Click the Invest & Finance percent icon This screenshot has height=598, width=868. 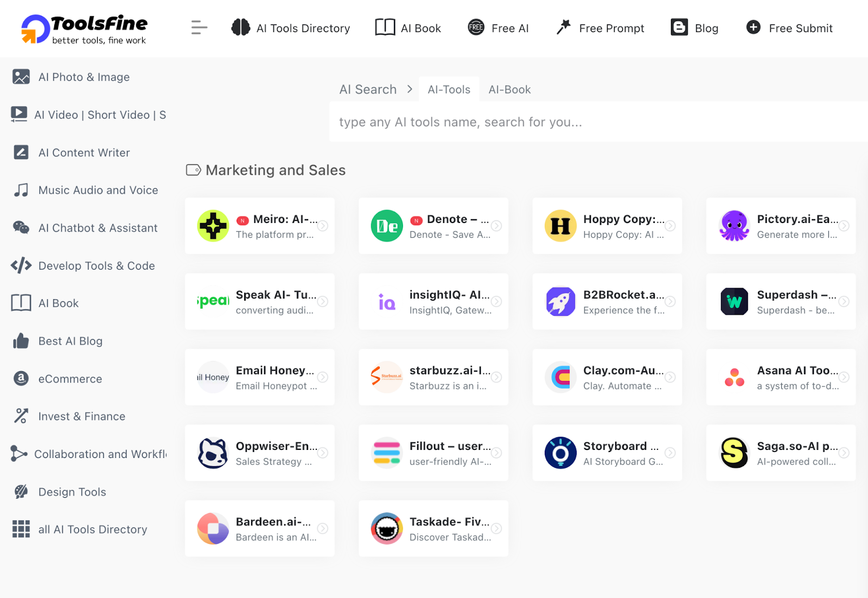click(21, 416)
